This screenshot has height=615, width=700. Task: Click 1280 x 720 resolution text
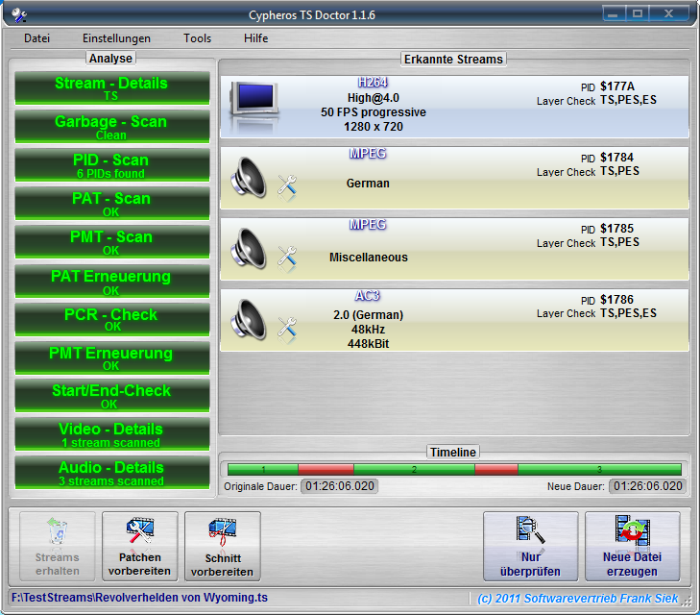pos(374,127)
